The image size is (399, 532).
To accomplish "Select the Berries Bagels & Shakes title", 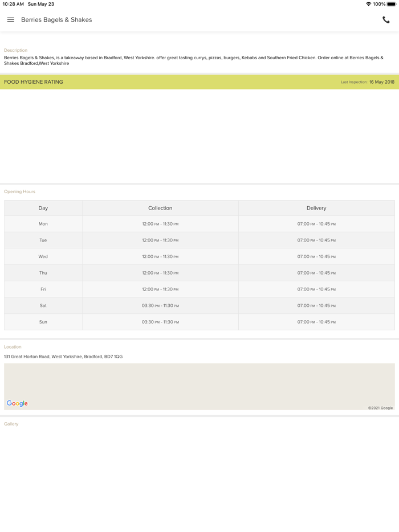I will coord(56,20).
